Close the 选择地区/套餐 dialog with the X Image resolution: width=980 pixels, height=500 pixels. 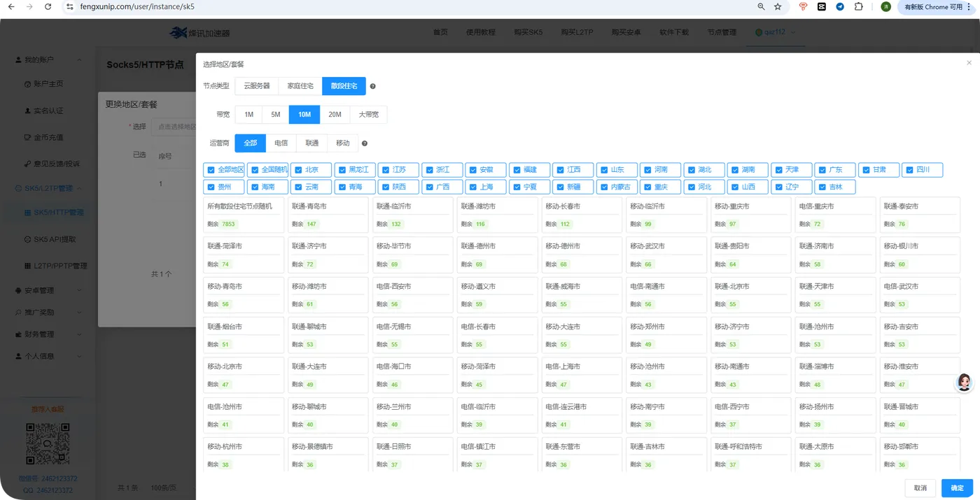pos(969,63)
